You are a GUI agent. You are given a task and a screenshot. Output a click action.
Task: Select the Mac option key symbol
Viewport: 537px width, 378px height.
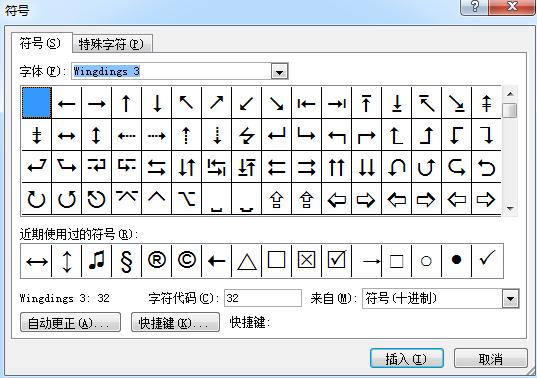[186, 199]
